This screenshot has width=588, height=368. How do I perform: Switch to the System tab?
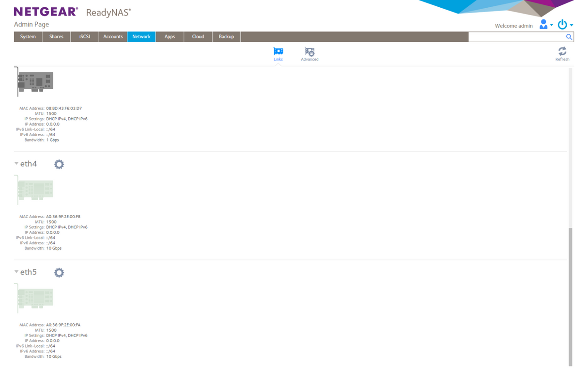tap(28, 37)
